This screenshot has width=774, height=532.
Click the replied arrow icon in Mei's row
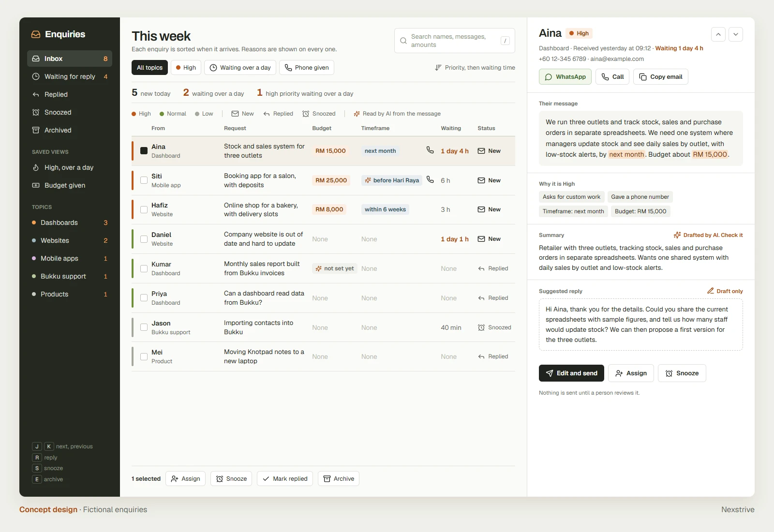click(481, 356)
